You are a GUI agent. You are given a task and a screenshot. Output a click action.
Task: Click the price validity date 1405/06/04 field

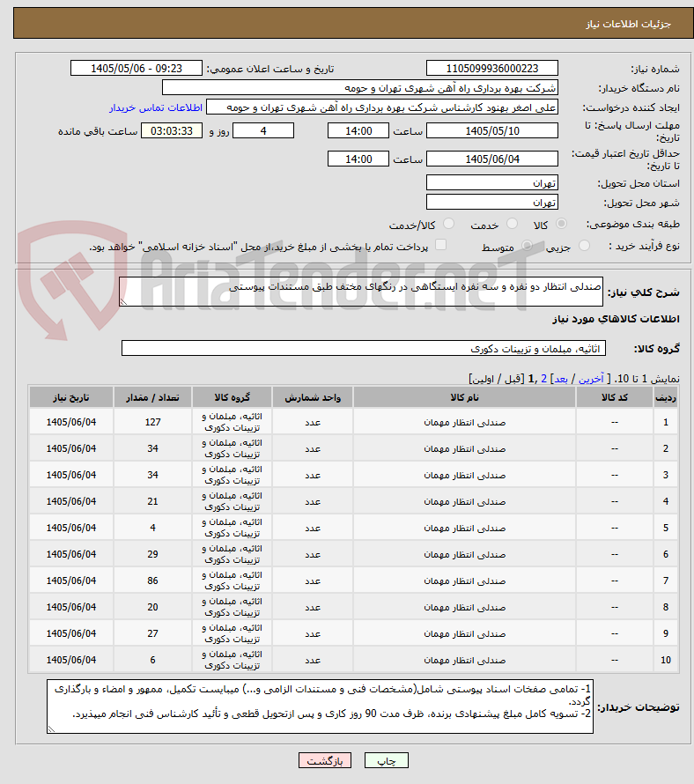(x=492, y=159)
